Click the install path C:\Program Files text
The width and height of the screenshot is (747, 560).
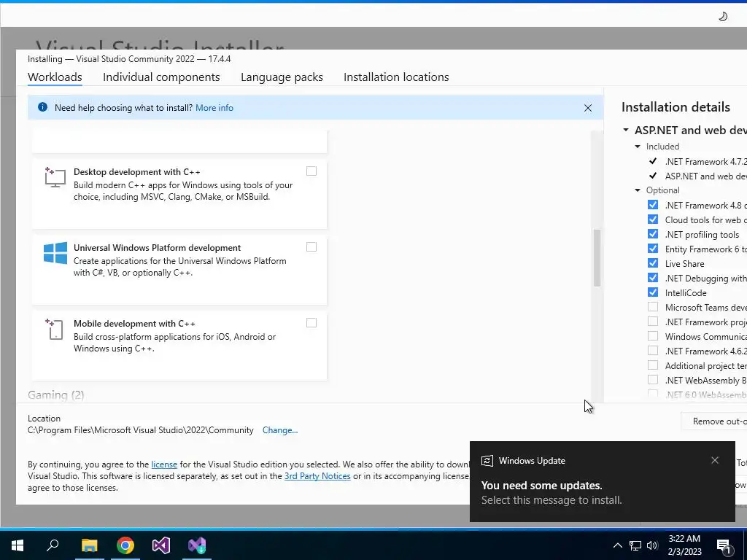click(x=141, y=430)
